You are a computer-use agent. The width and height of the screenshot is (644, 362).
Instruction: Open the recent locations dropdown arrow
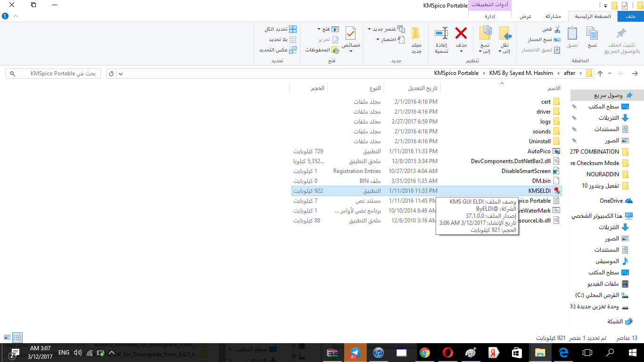[610, 74]
